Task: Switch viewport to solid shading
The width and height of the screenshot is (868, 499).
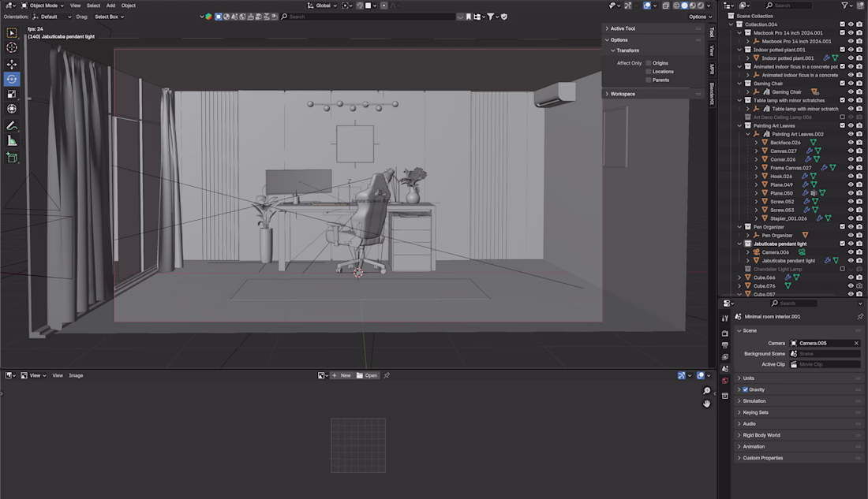Action: [685, 6]
